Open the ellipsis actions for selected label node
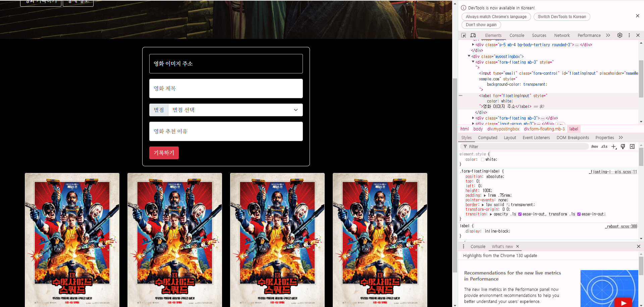The height and width of the screenshot is (307, 644). pyautogui.click(x=461, y=96)
